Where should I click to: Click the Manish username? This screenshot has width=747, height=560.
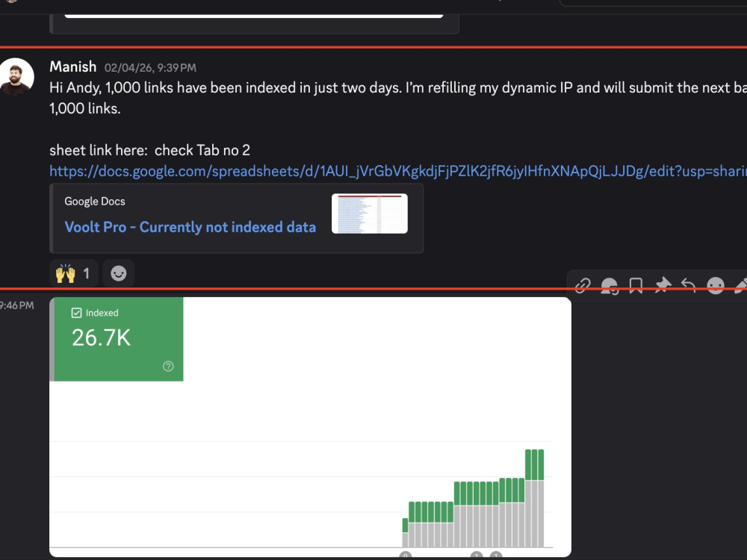73,66
